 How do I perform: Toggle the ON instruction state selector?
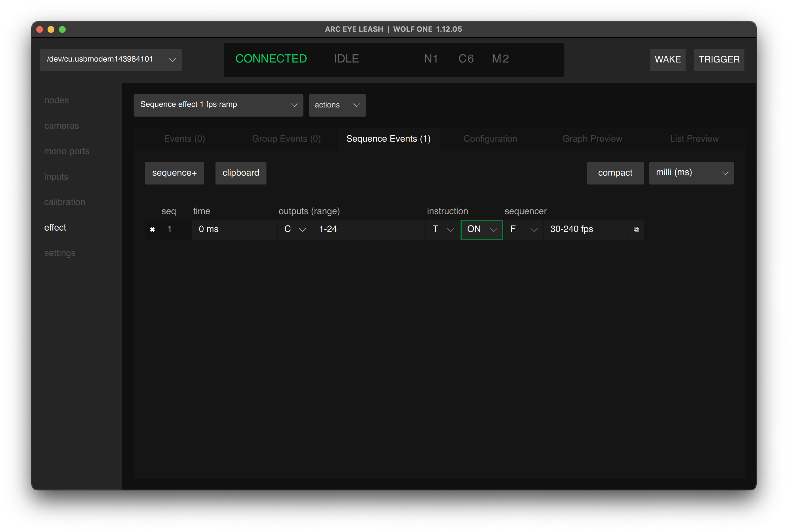[481, 229]
